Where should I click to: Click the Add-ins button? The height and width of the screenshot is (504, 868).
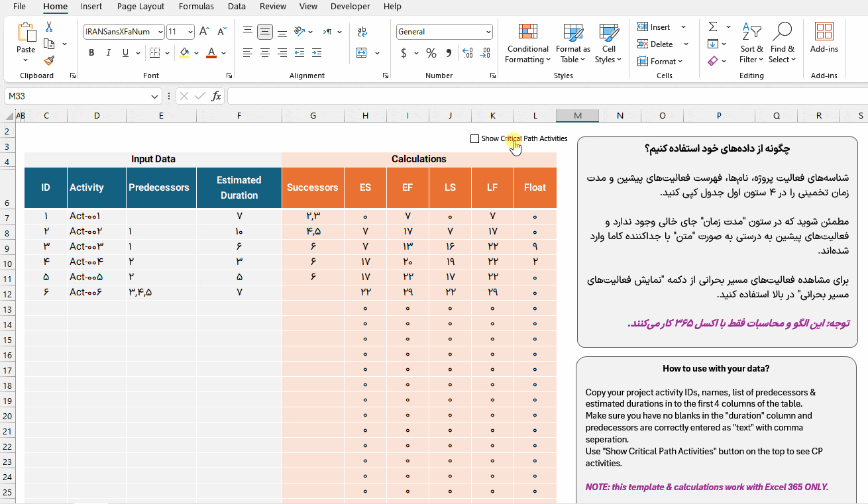824,38
